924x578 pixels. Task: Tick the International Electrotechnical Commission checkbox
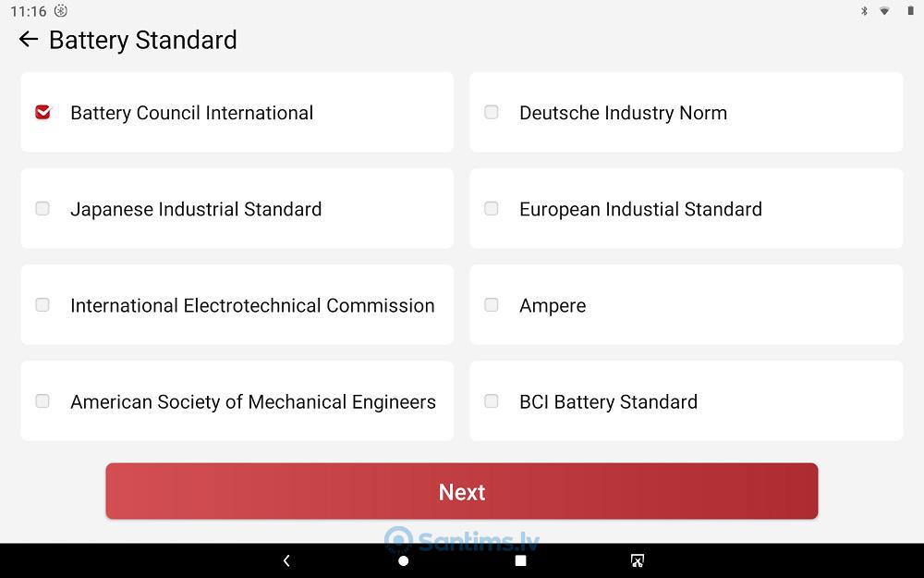pyautogui.click(x=43, y=305)
